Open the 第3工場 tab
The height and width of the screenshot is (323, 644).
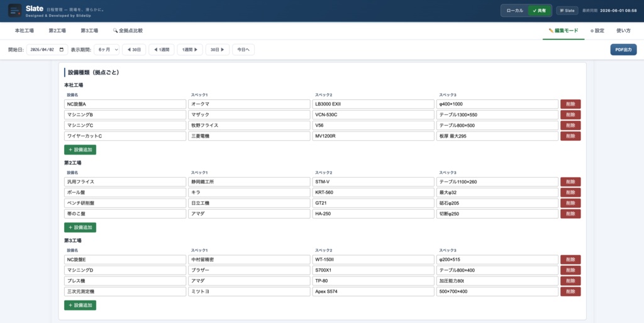(89, 31)
